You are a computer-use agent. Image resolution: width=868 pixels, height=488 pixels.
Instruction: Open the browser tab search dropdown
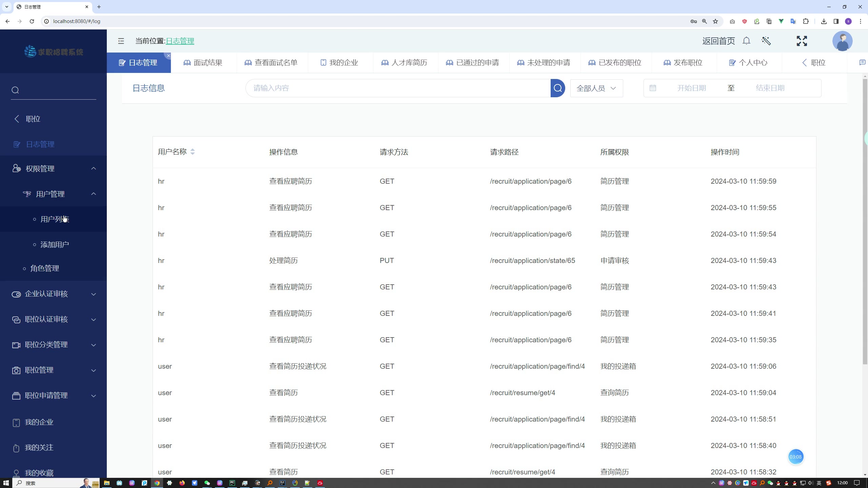(6, 7)
